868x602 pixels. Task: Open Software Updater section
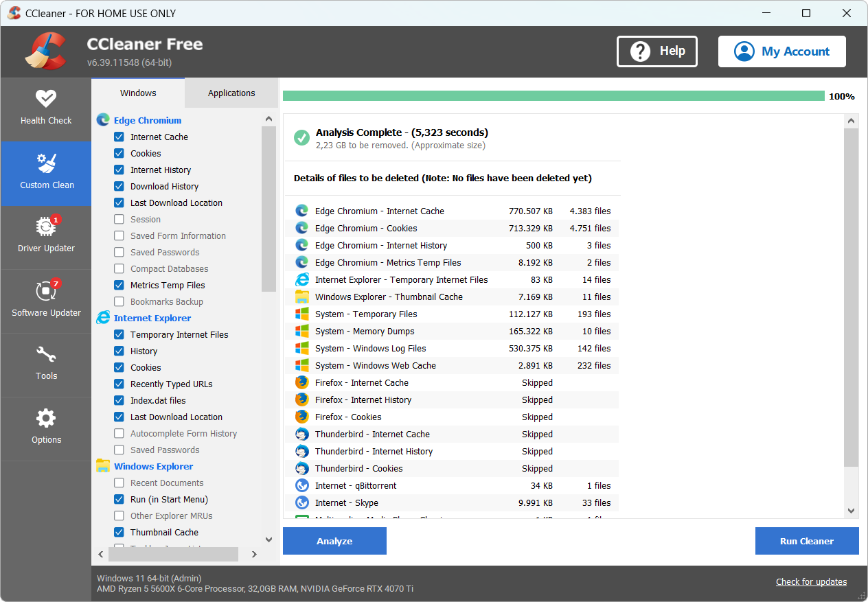pos(46,301)
